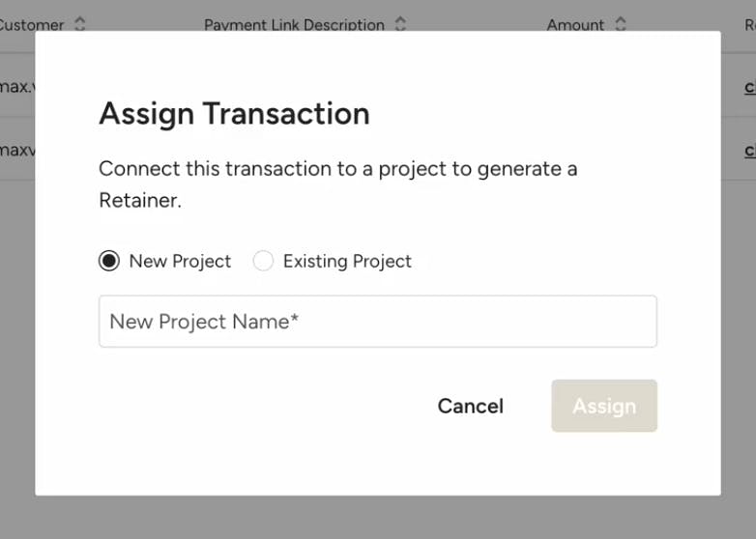Screen dimensions: 756x539
Task: Select the second customer row starting "maxv"
Action: point(17,150)
